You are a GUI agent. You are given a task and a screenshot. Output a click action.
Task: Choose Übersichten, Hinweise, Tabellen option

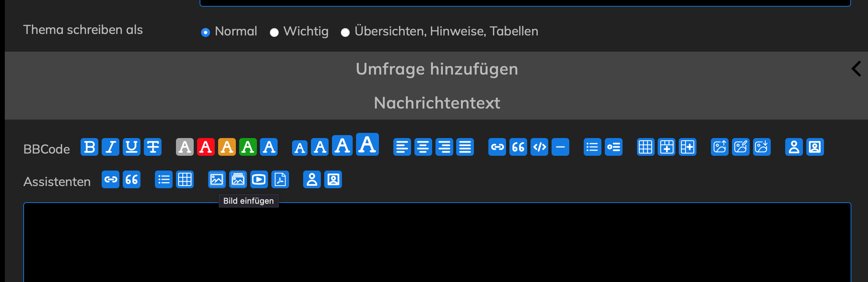coord(345,32)
